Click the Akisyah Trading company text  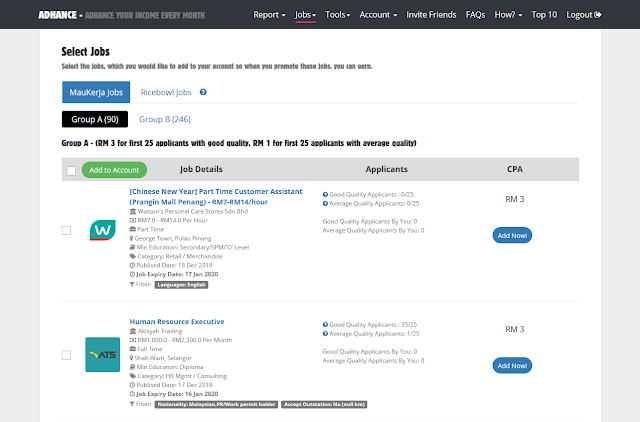[160, 331]
